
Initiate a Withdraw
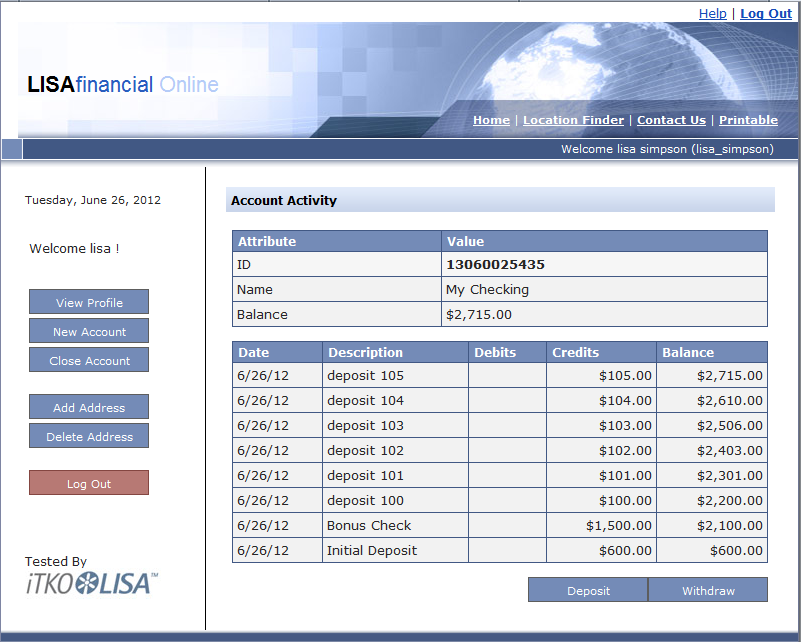coord(708,589)
